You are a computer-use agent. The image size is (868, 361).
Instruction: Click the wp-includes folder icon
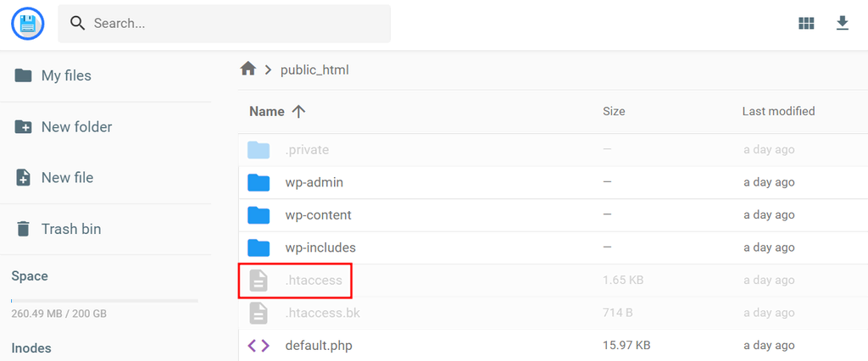point(259,248)
